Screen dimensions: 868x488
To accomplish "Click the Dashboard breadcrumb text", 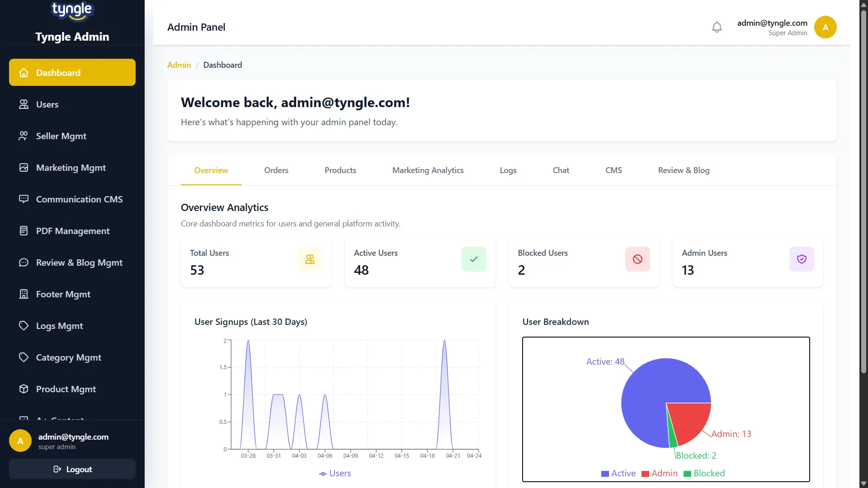I will [x=222, y=65].
